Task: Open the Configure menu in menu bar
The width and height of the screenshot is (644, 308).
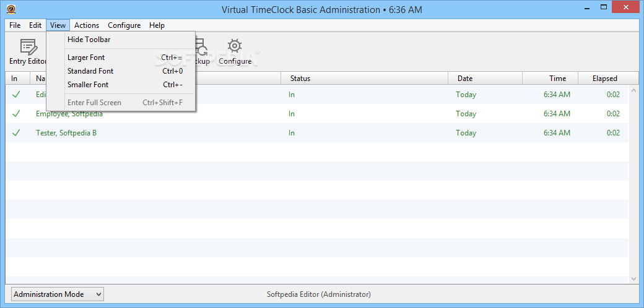Action: coord(124,25)
